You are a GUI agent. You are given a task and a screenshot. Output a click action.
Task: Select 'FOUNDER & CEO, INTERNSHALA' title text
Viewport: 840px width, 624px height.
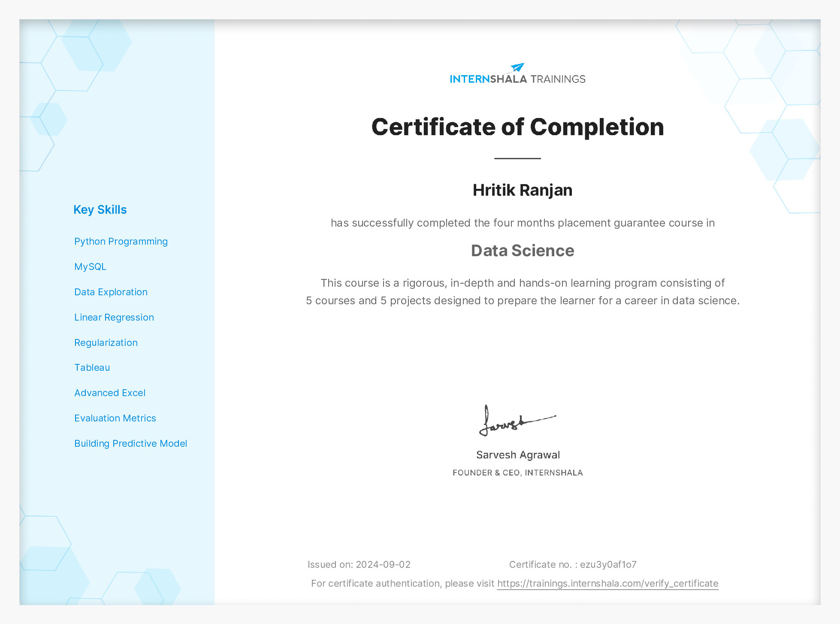click(x=518, y=473)
